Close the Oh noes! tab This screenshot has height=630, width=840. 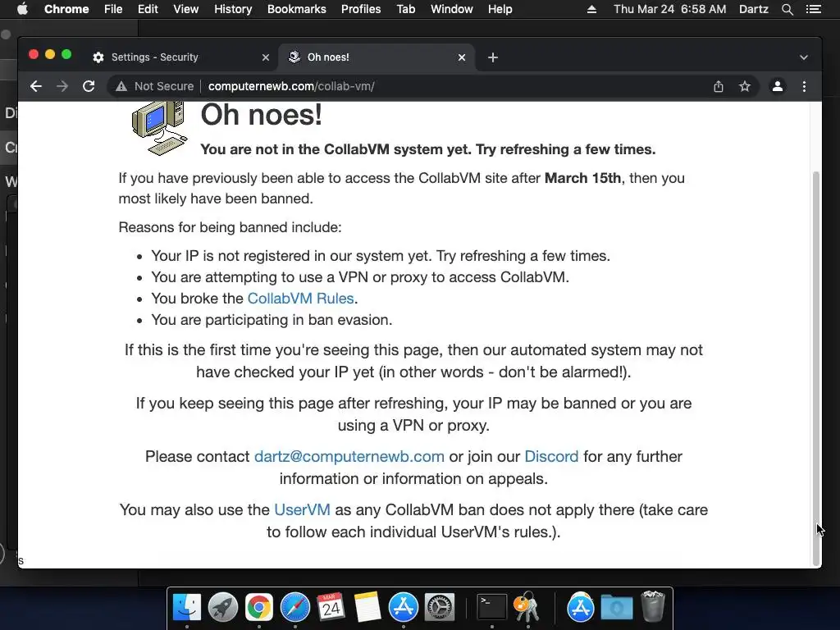tap(462, 57)
